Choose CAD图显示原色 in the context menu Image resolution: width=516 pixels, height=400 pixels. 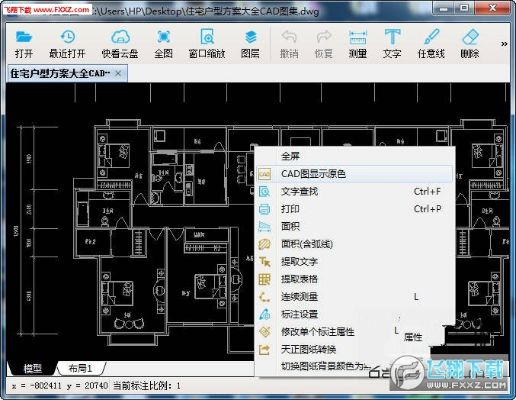(x=355, y=174)
